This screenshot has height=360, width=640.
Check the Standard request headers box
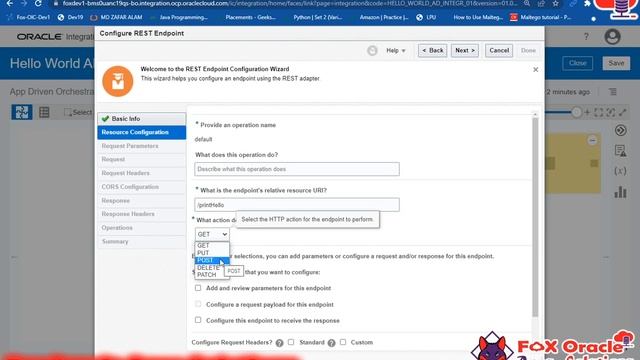291,342
